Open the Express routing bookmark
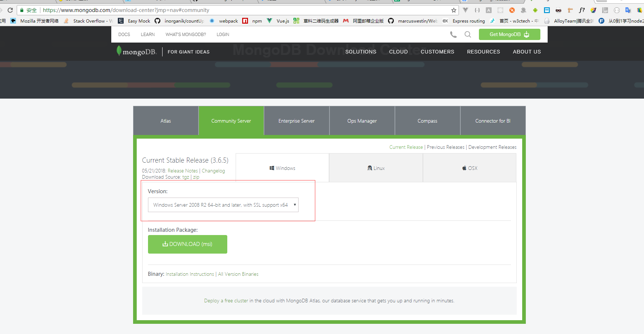Screen dimensions: 644x334 coord(464,21)
